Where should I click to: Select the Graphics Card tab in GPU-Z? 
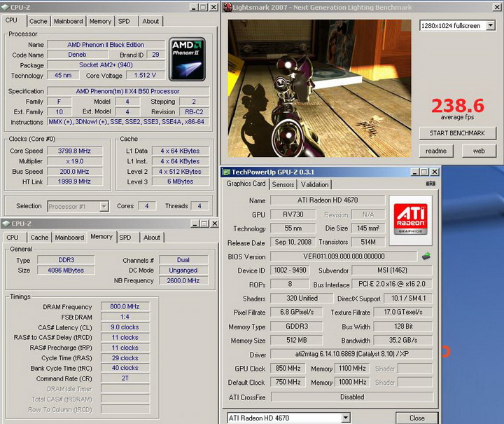pos(246,184)
